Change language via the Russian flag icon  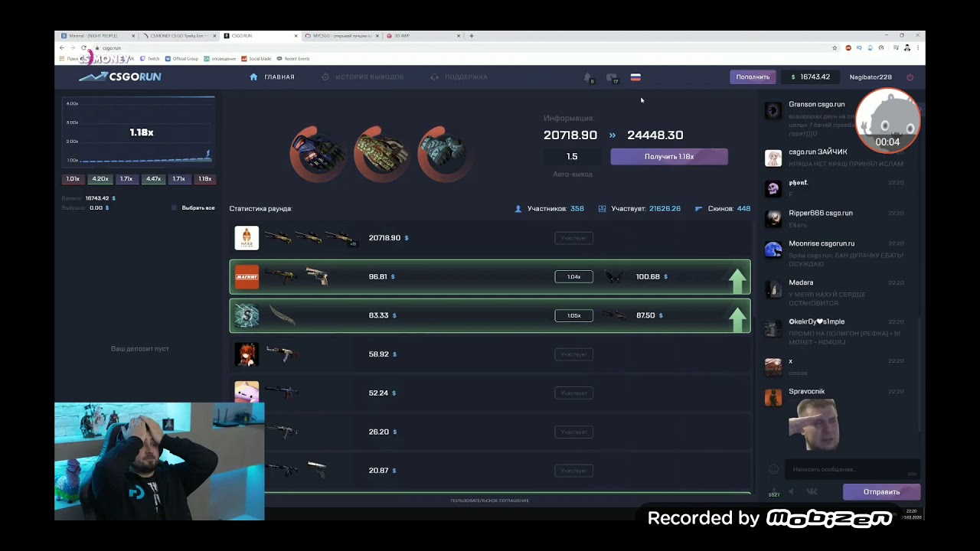coord(635,77)
